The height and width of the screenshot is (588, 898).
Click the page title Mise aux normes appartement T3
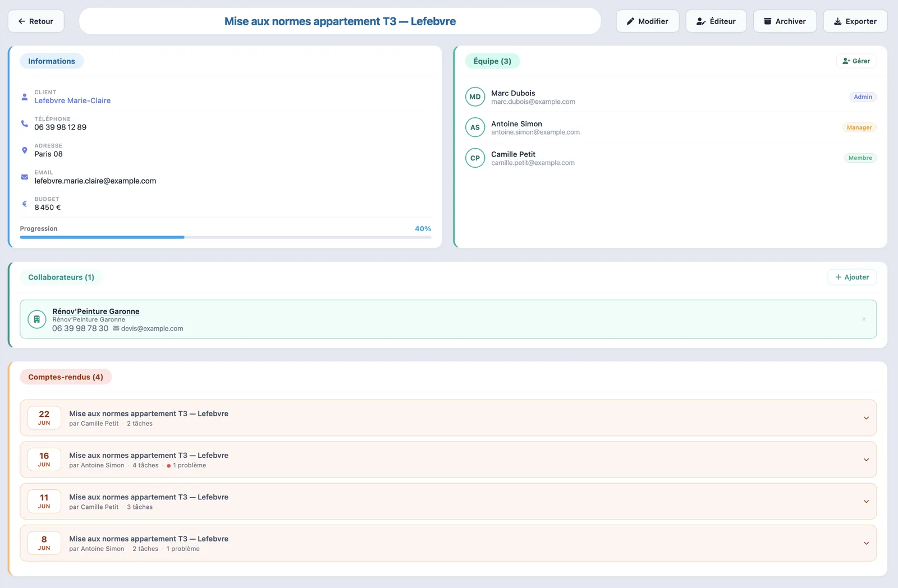[x=340, y=21]
